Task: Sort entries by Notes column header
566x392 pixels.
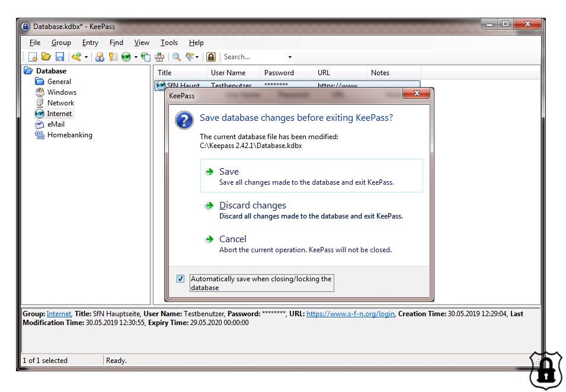Action: coord(394,72)
